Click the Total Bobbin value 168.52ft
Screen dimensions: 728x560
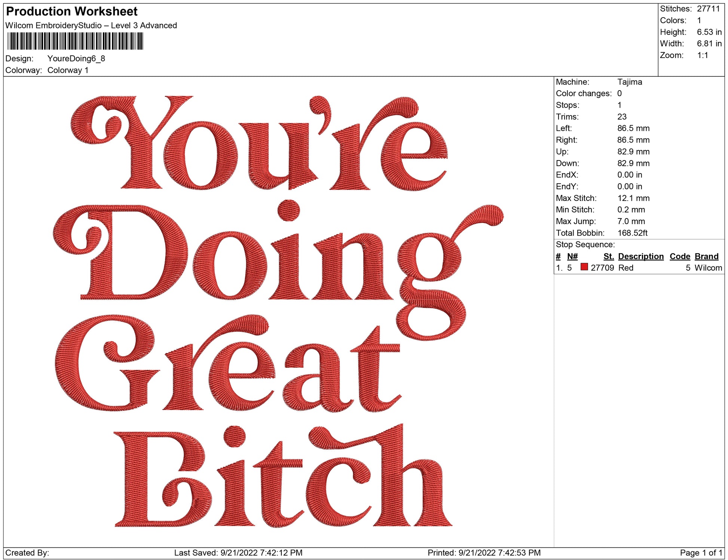point(632,233)
